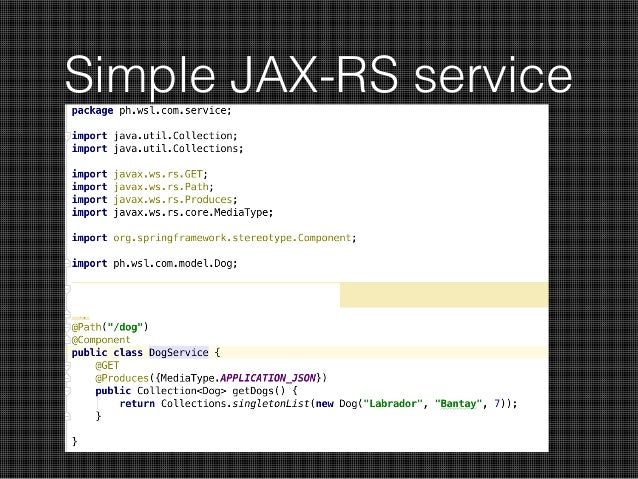Click the @Path("/dog") annotation
The width and height of the screenshot is (638, 479).
coord(110,327)
